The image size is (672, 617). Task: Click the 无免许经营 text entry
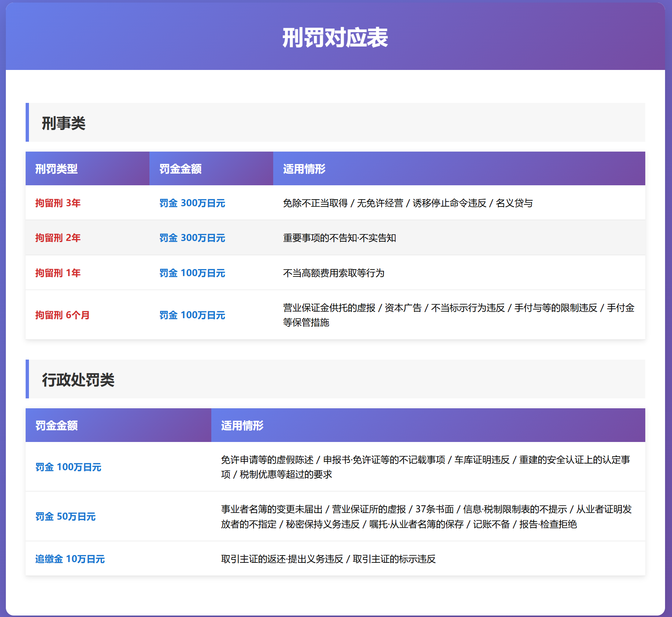[x=381, y=203]
